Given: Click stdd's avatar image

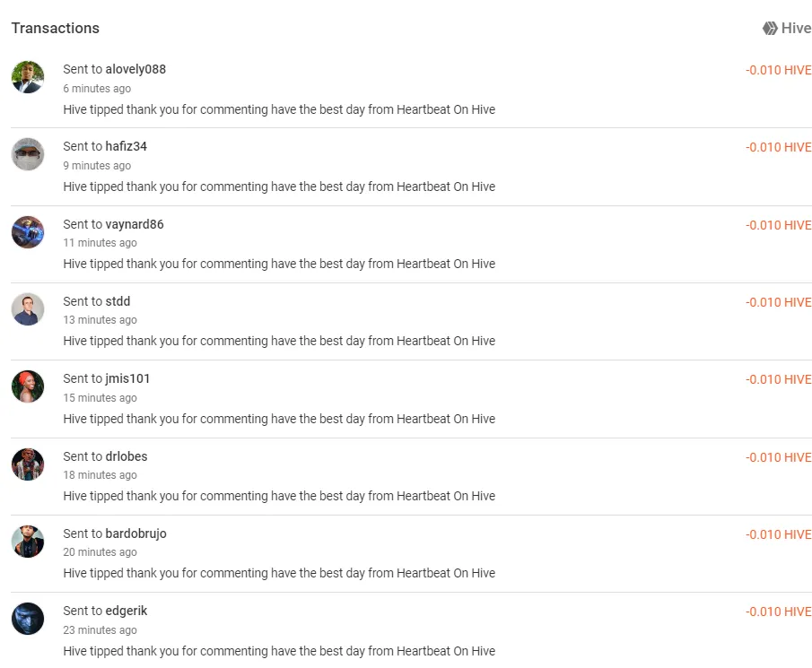Looking at the screenshot, I should coord(28,309).
